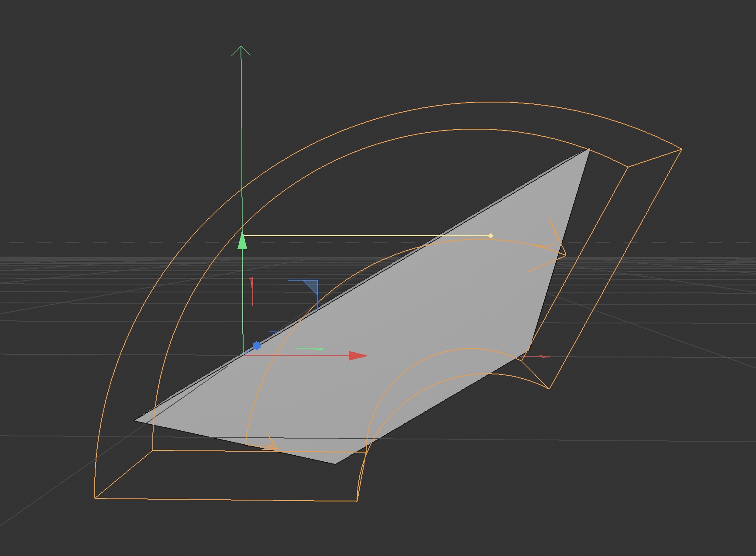Click the gray plane's bottom corner point

coord(335,463)
